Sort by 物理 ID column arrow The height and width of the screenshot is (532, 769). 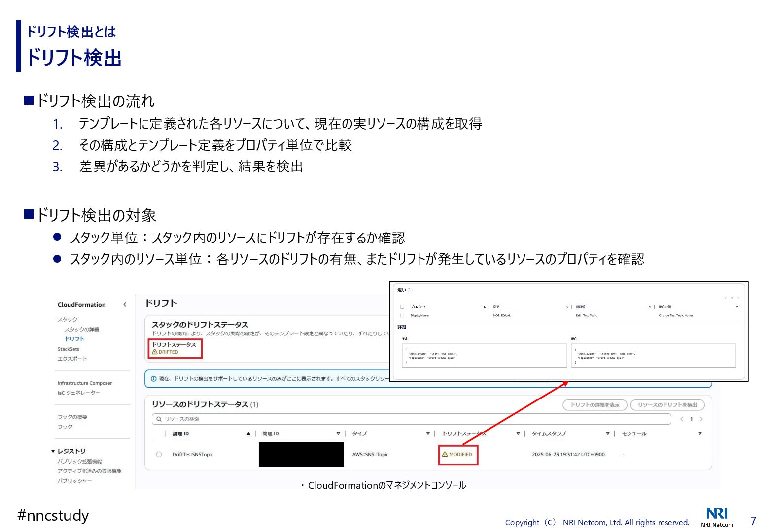(338, 434)
